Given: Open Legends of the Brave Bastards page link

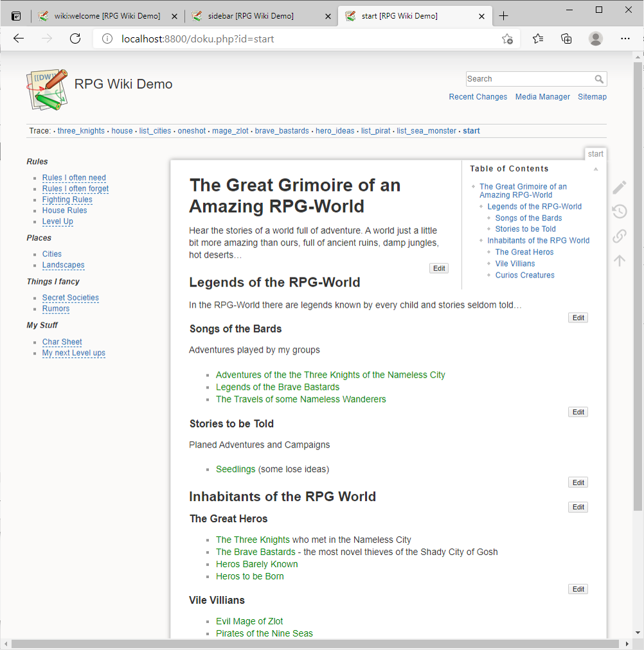Looking at the screenshot, I should pyautogui.click(x=278, y=387).
